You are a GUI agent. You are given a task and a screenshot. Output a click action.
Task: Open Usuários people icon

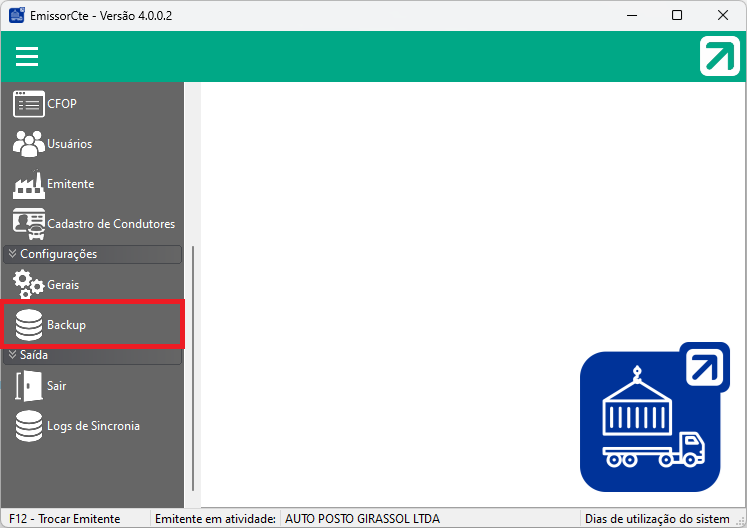(29, 144)
